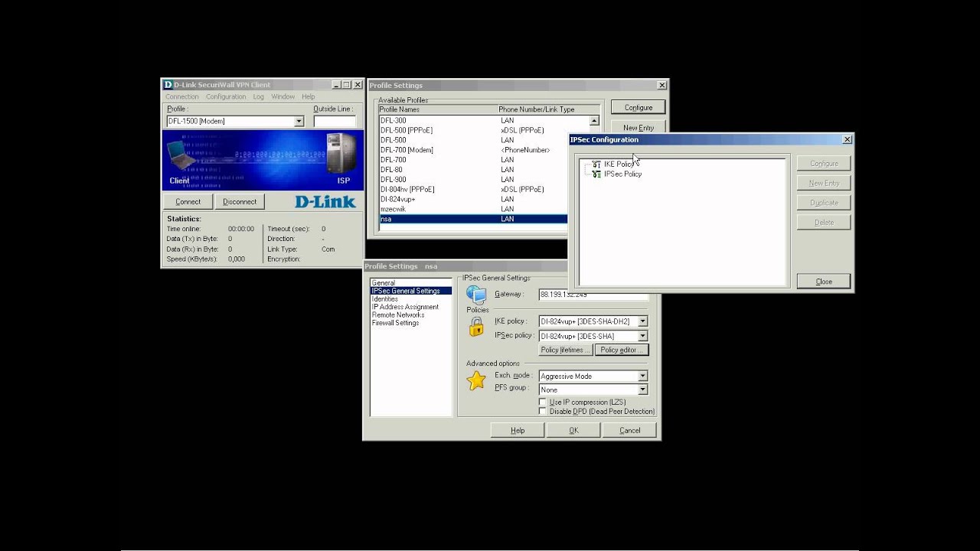The height and width of the screenshot is (551, 980).
Task: Click the Policies padlock icon
Action: coord(476,327)
